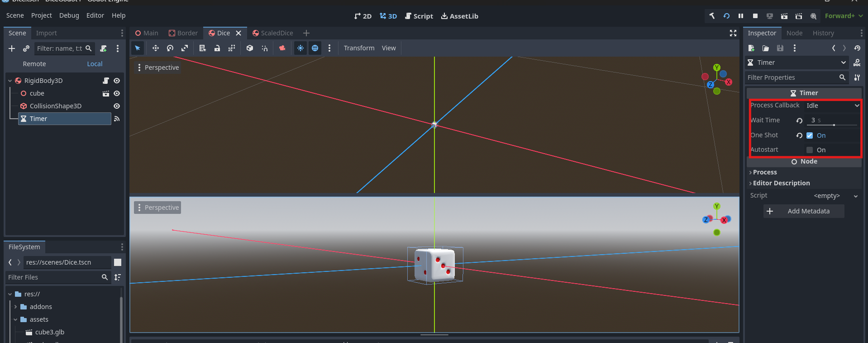Toggle the distraction-free mode icon
The width and height of the screenshot is (868, 343).
pos(733,33)
